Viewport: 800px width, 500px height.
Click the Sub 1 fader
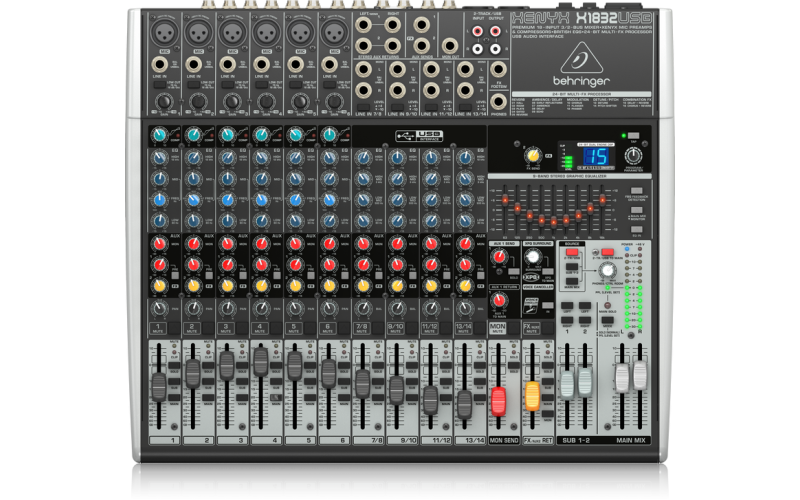tap(567, 383)
